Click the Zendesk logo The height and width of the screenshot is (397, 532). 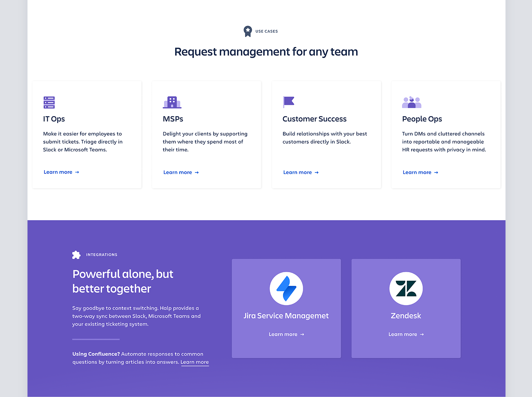coord(406,288)
